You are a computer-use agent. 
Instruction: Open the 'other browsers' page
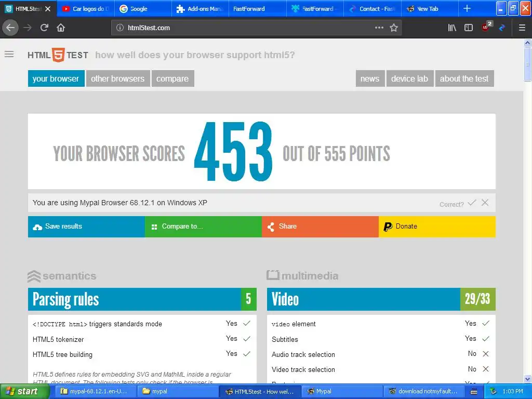(118, 79)
